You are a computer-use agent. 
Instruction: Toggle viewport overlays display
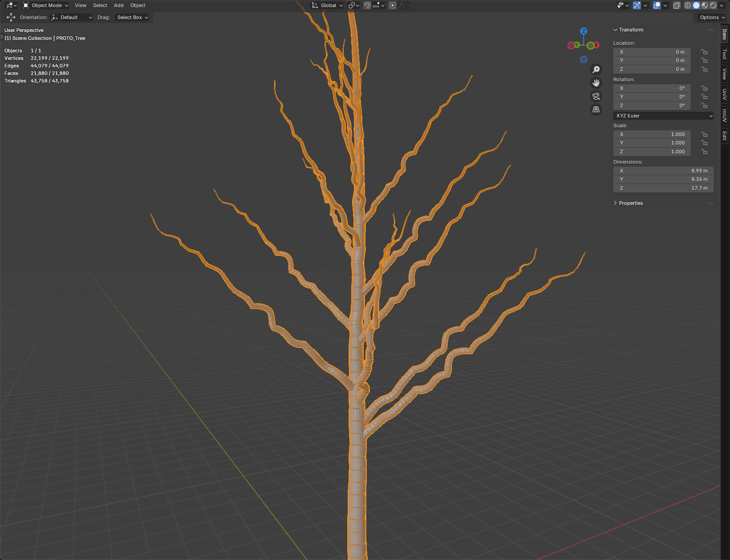pos(657,5)
